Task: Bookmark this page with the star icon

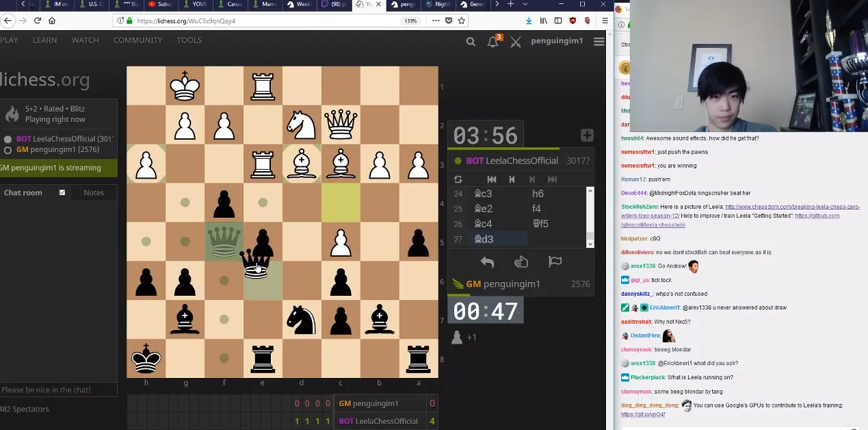Action: pyautogui.click(x=462, y=21)
